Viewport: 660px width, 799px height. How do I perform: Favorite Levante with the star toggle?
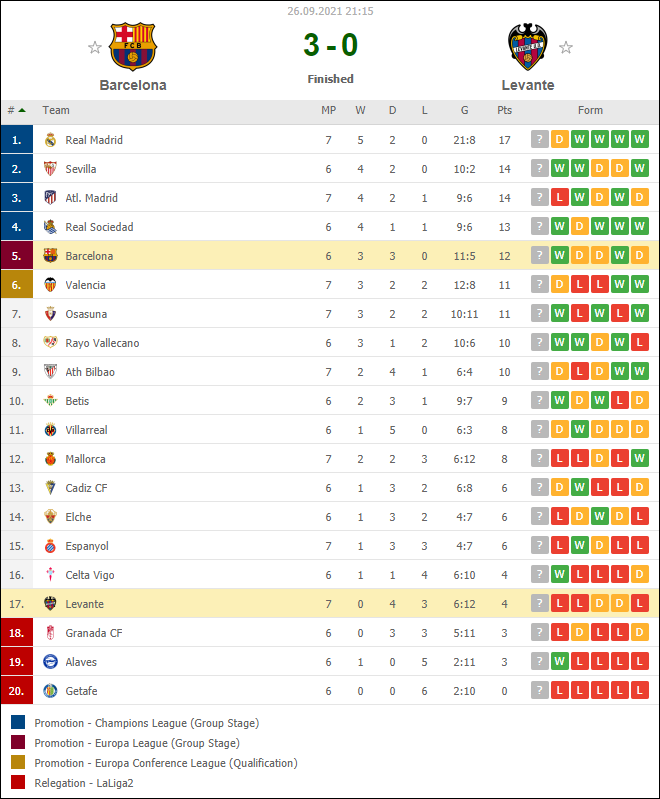(566, 47)
